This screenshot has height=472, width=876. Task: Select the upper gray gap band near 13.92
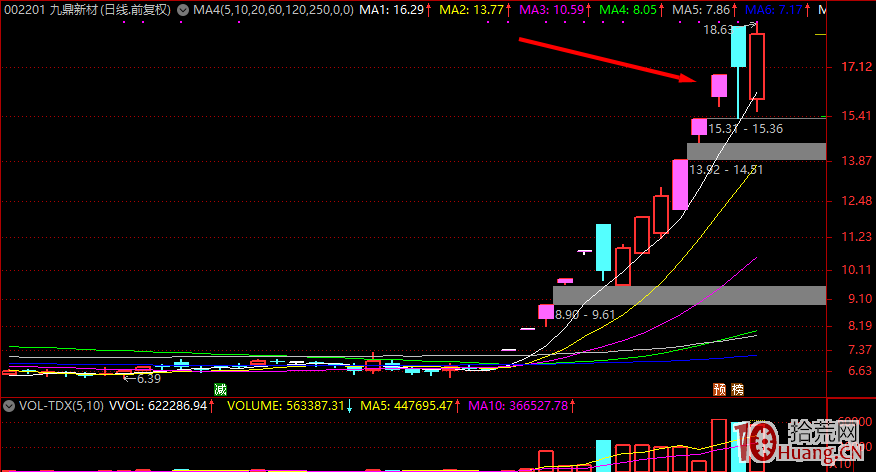pyautogui.click(x=756, y=151)
